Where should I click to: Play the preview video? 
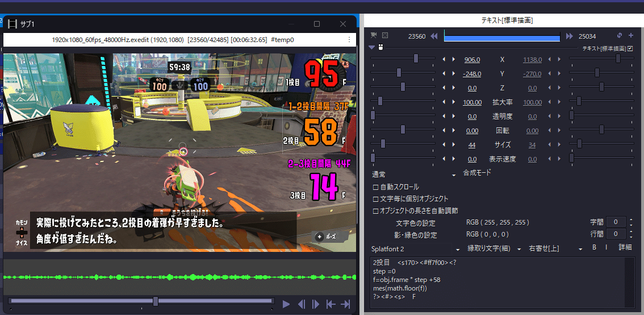(286, 304)
